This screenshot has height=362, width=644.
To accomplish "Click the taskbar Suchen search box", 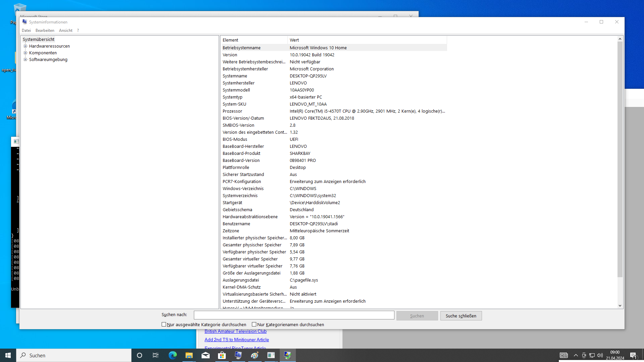I will [74, 355].
